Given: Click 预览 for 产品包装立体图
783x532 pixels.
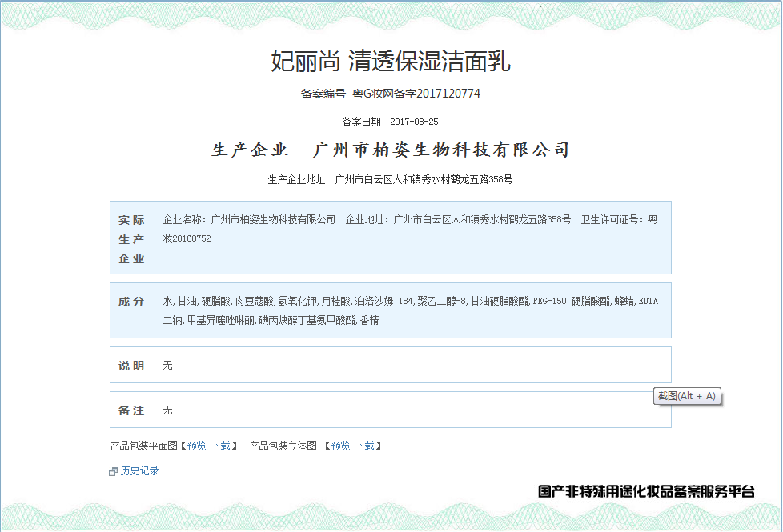Looking at the screenshot, I should coord(340,446).
